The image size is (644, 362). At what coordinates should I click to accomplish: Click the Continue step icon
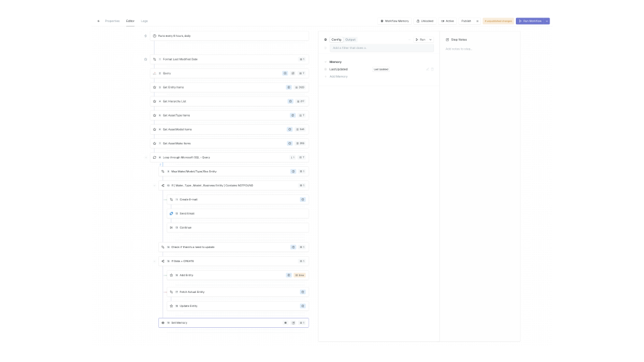(171, 227)
